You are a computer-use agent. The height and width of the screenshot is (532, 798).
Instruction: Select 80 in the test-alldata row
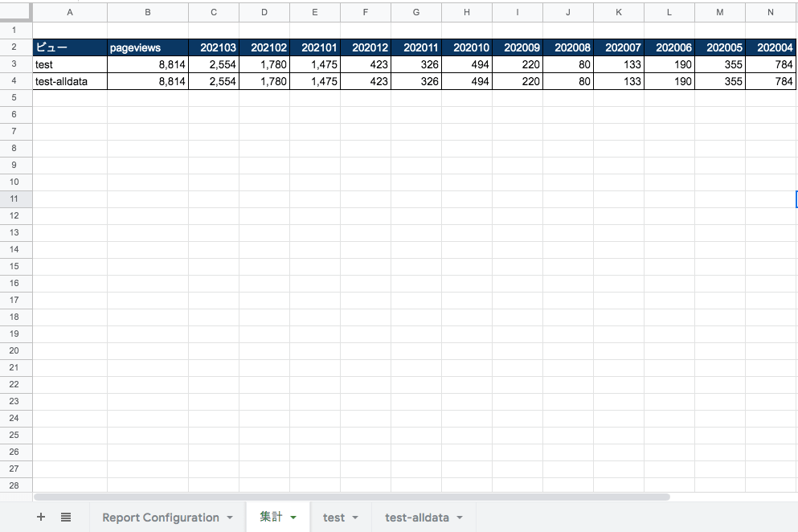(568, 81)
